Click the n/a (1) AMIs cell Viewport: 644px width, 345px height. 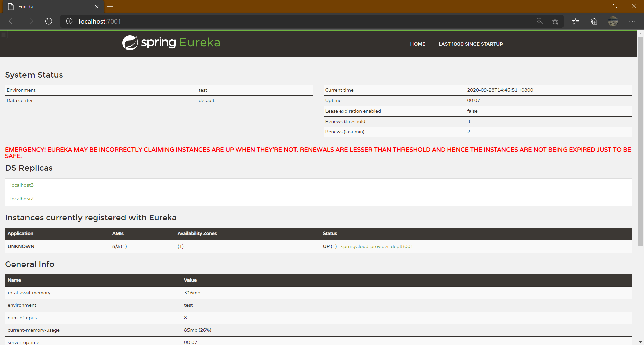pyautogui.click(x=119, y=246)
